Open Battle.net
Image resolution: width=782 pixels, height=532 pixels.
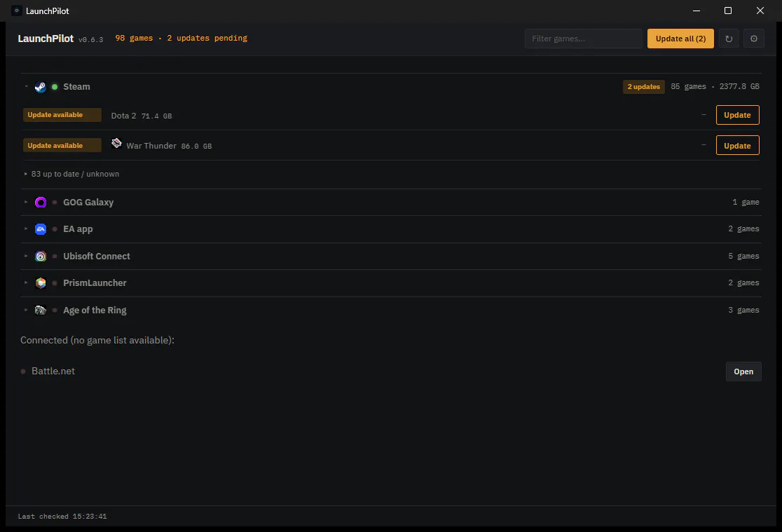pyautogui.click(x=743, y=371)
